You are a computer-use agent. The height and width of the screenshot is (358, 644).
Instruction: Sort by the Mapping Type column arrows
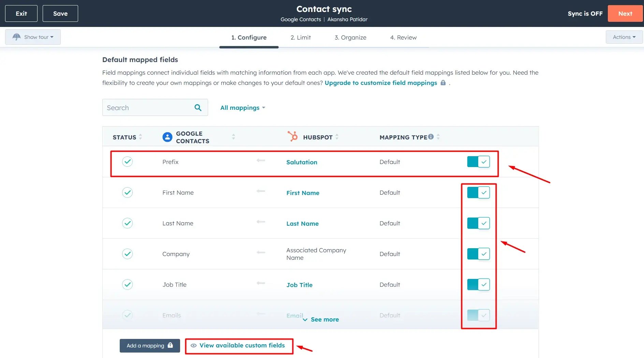tap(438, 137)
